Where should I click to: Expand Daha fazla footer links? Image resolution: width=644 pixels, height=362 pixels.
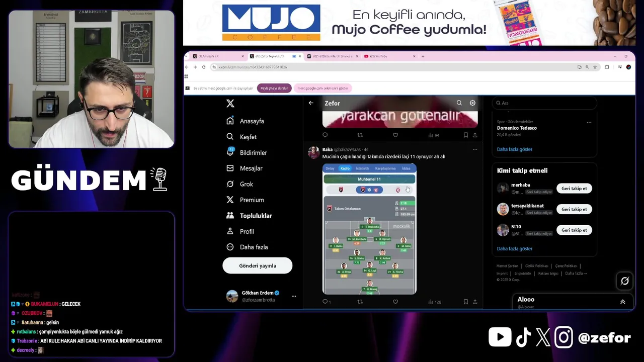click(576, 274)
